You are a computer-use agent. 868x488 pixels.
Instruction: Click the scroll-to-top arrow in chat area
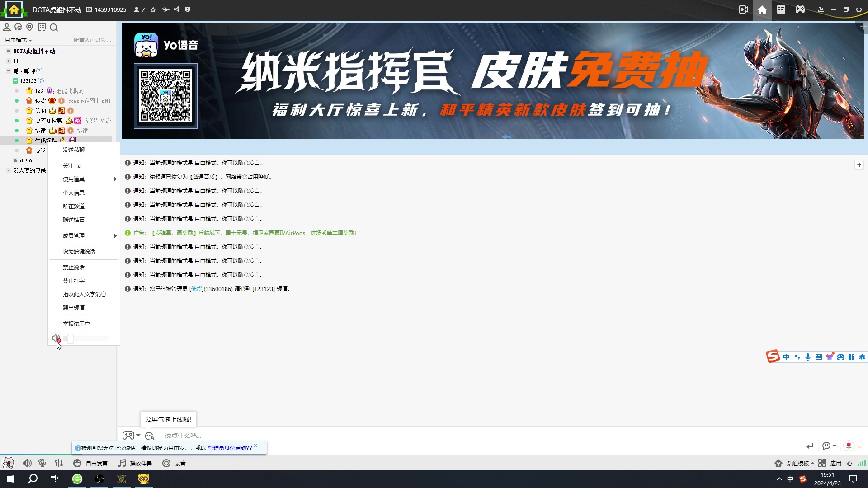pos(859,165)
